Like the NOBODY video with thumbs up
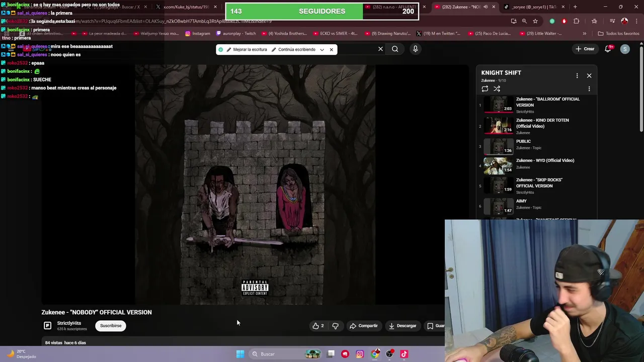The width and height of the screenshot is (644, 362). point(318,326)
